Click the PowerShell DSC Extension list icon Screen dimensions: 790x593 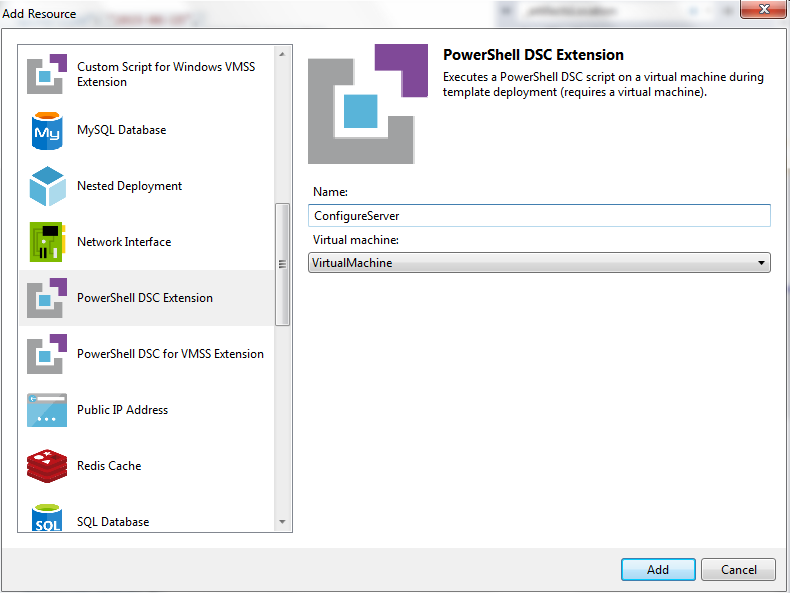(x=47, y=298)
